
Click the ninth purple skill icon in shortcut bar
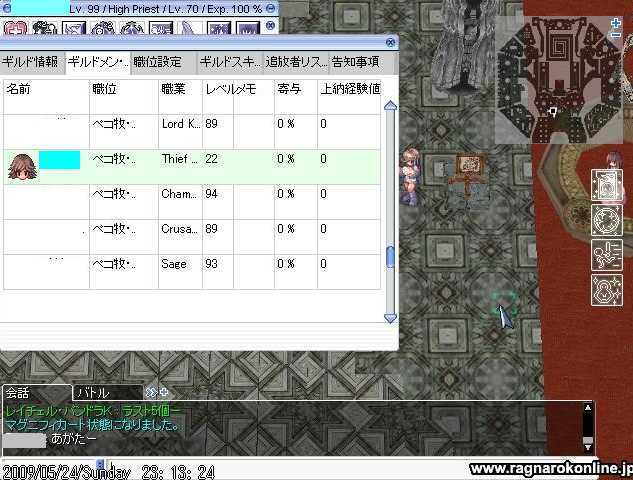247,27
